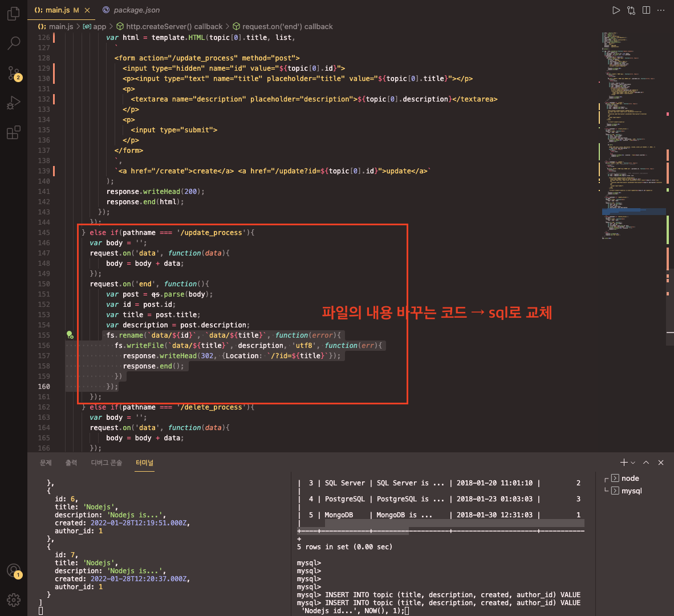Click the MongoDB row in mysql terminal output
Image resolution: width=674 pixels, height=616 pixels.
(x=439, y=514)
